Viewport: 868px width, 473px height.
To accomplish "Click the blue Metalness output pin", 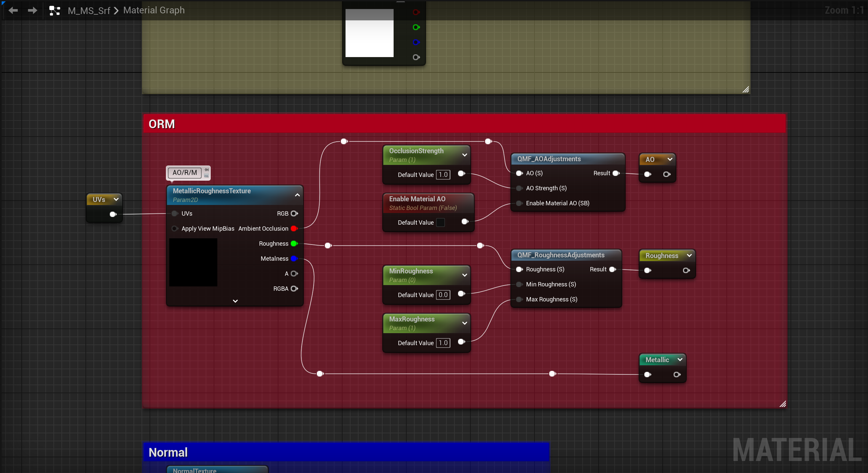I will pos(293,259).
